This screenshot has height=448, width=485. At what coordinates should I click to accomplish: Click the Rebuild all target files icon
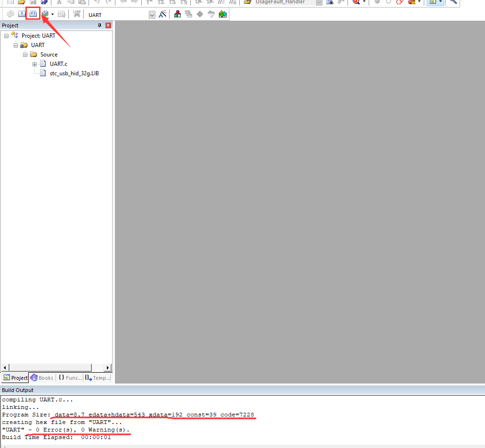(33, 14)
